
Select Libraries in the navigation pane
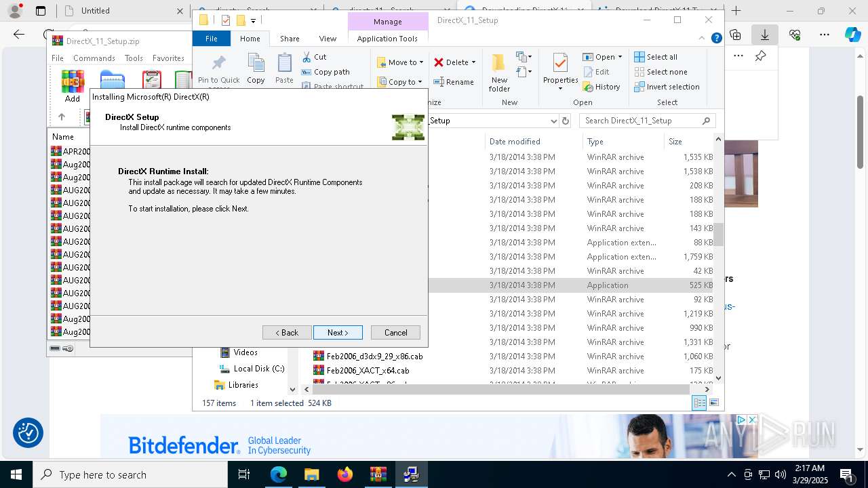(236, 385)
